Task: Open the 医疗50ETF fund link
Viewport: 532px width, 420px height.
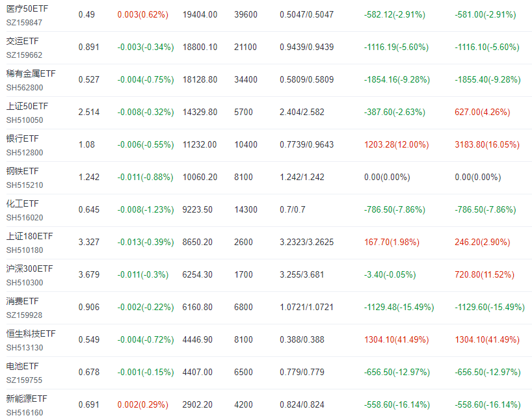Action: coord(27,8)
